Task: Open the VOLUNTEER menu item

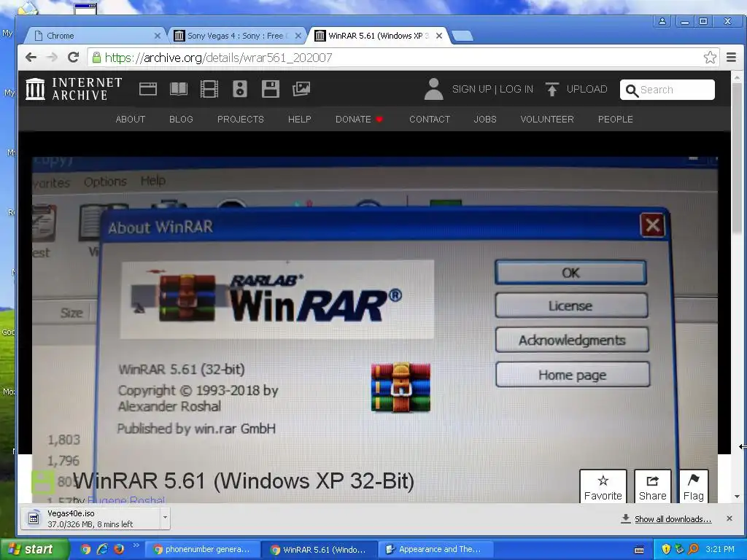Action: tap(547, 119)
